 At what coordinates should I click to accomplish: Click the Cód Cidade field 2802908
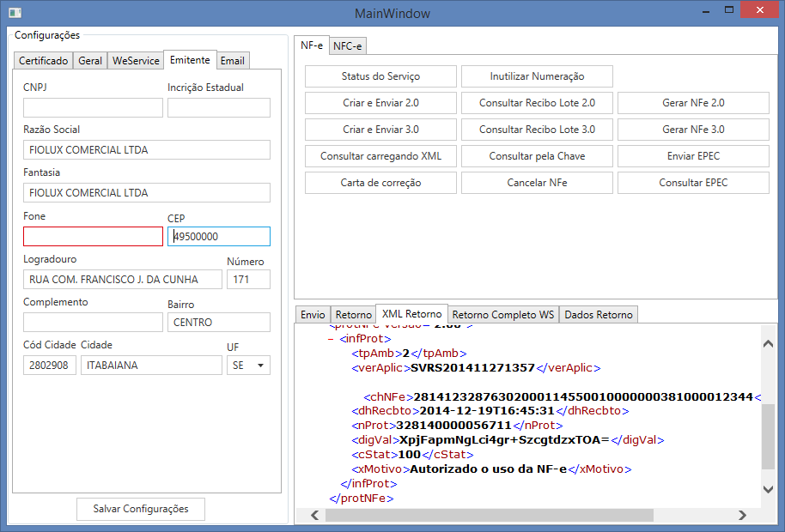[x=50, y=365]
